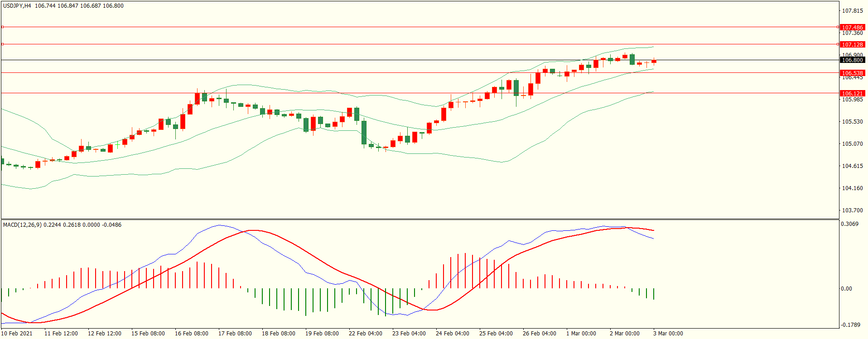Click the 10 Feb 2021 date label
Viewport: 868px width, 339px height.
pyautogui.click(x=17, y=334)
